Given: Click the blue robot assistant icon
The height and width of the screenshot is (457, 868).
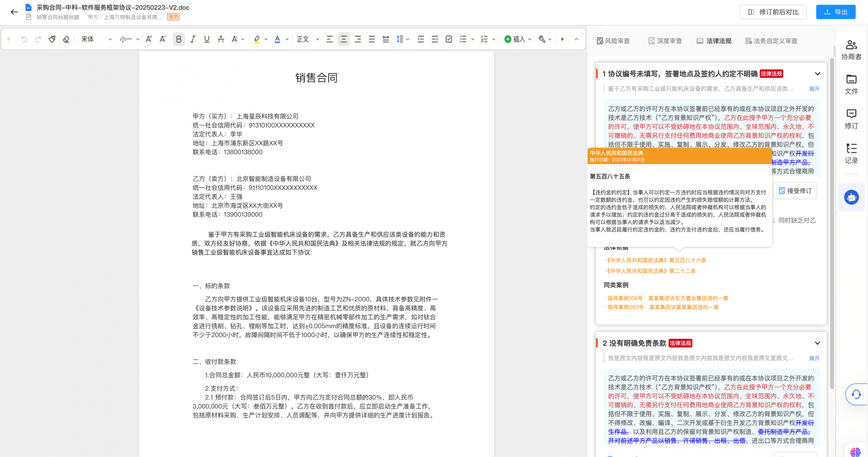Looking at the screenshot, I should coord(851,197).
